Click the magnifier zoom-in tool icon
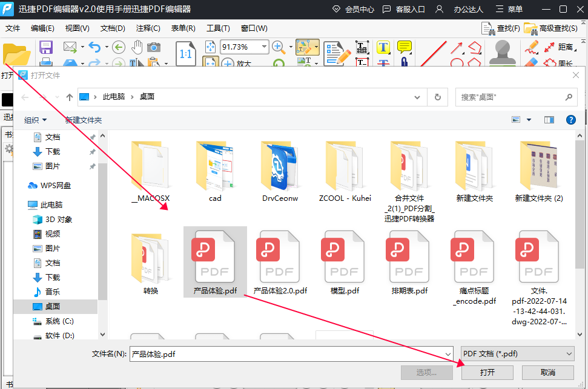588x389 pixels. pos(278,47)
